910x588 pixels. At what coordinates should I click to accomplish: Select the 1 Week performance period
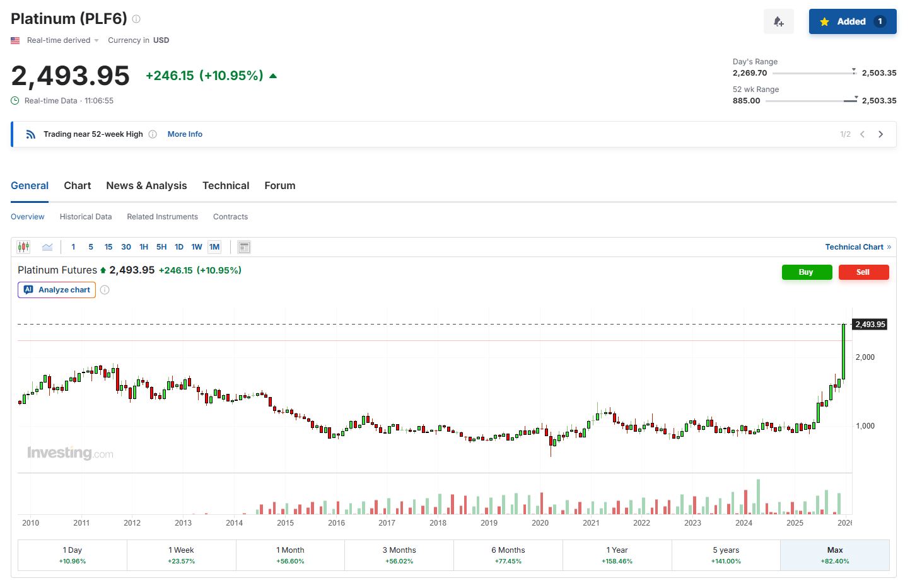point(182,555)
